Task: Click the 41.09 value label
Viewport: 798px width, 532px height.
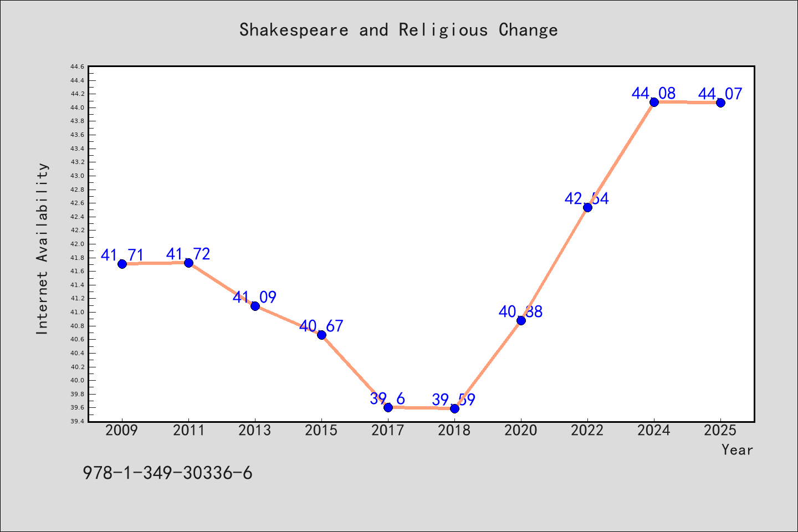Action: (x=255, y=298)
